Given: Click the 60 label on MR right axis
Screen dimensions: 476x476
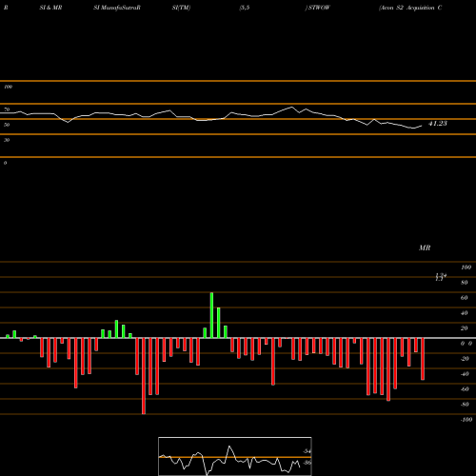Looking at the screenshot, I should click(x=465, y=298).
